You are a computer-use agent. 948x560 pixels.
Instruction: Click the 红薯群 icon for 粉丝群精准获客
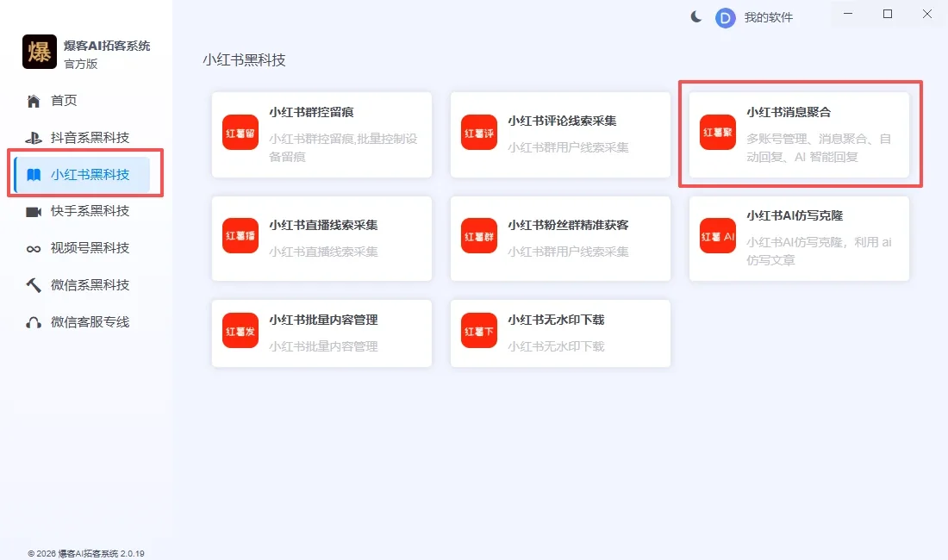coord(479,235)
